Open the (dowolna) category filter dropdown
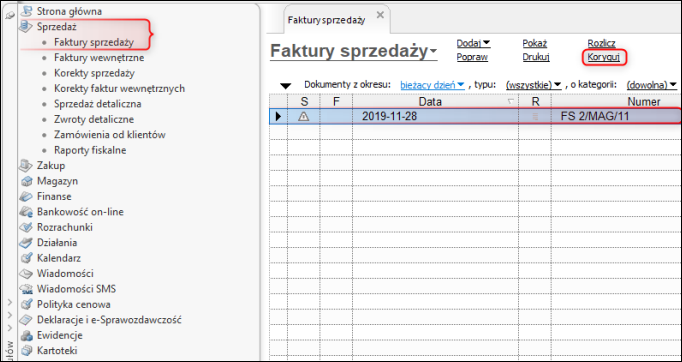The image size is (682, 362). coord(652,84)
